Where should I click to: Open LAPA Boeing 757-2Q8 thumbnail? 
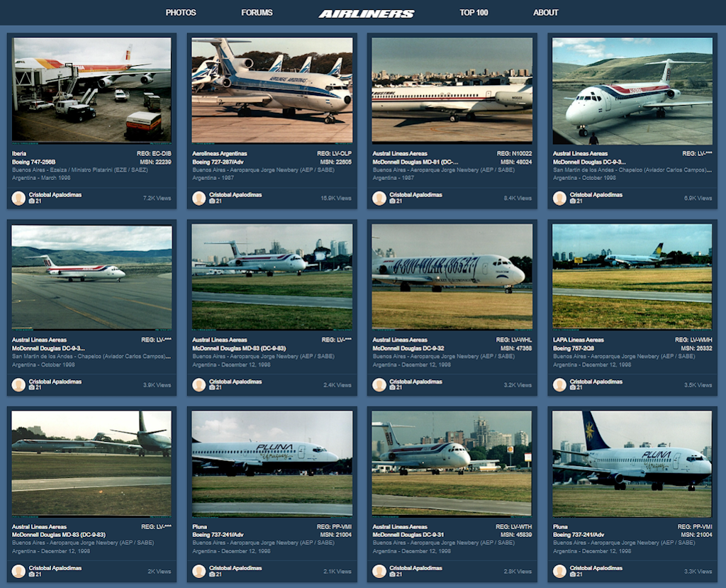[x=632, y=277]
